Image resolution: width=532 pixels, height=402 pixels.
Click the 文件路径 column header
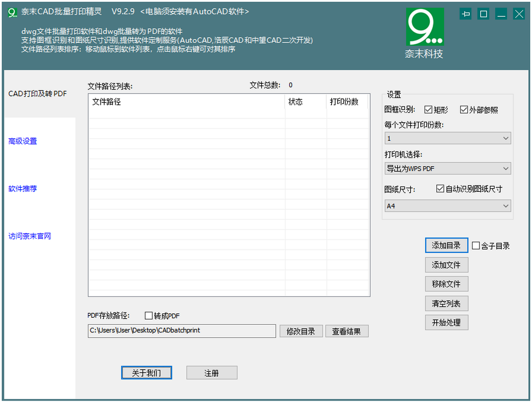point(187,101)
